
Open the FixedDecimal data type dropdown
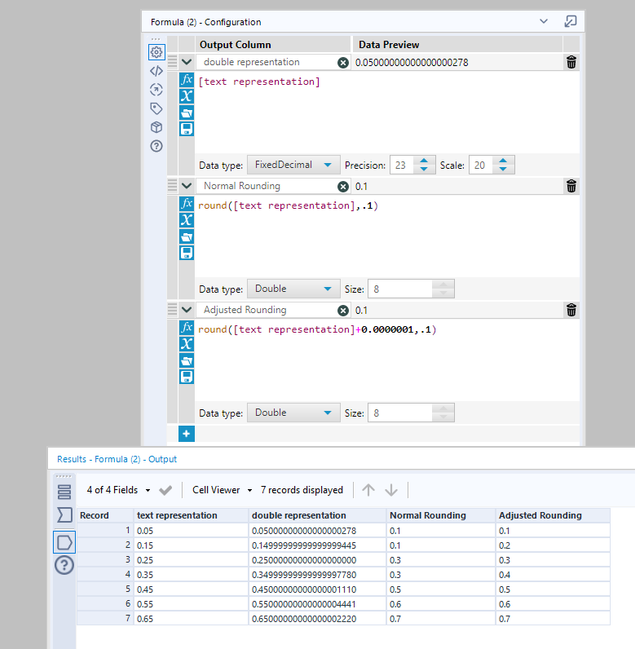[294, 165]
